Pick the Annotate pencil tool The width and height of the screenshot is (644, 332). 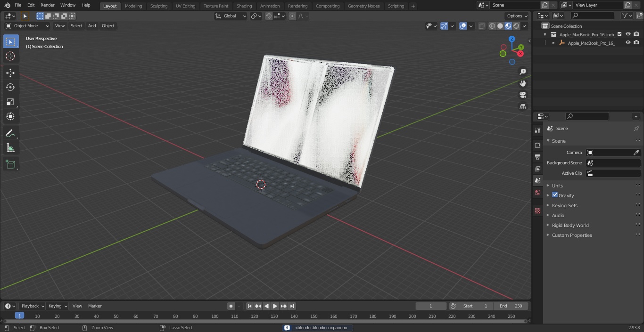tap(10, 134)
